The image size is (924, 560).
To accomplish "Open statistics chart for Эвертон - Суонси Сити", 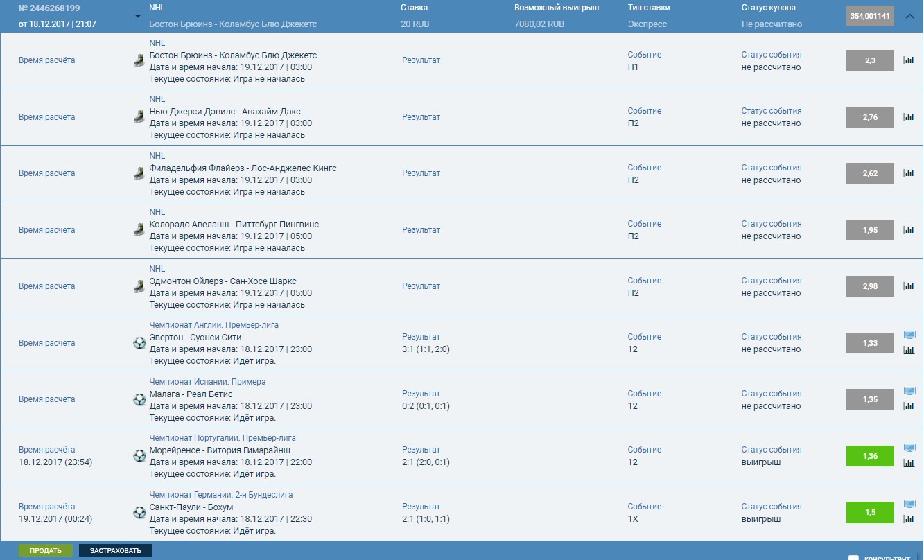I will [909, 350].
